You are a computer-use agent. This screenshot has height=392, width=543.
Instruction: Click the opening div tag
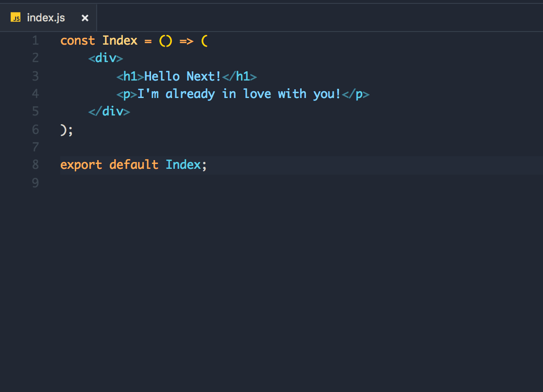coord(106,59)
